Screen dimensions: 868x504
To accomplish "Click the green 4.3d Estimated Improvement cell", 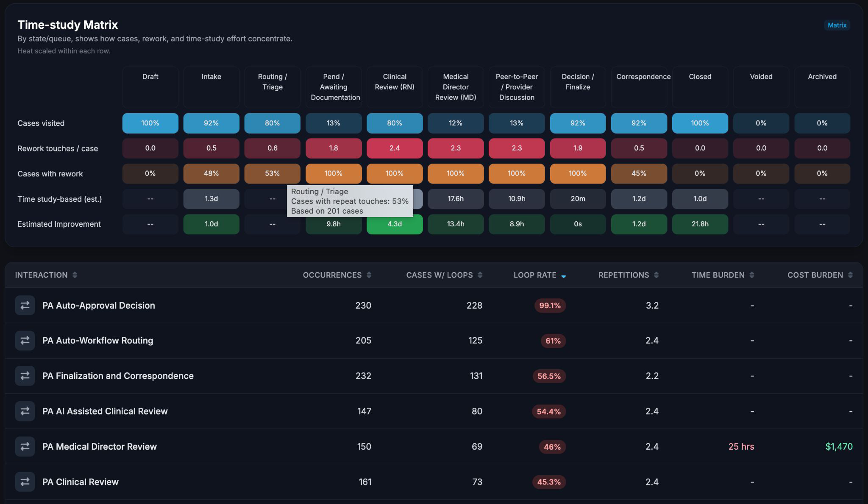I will (x=395, y=224).
